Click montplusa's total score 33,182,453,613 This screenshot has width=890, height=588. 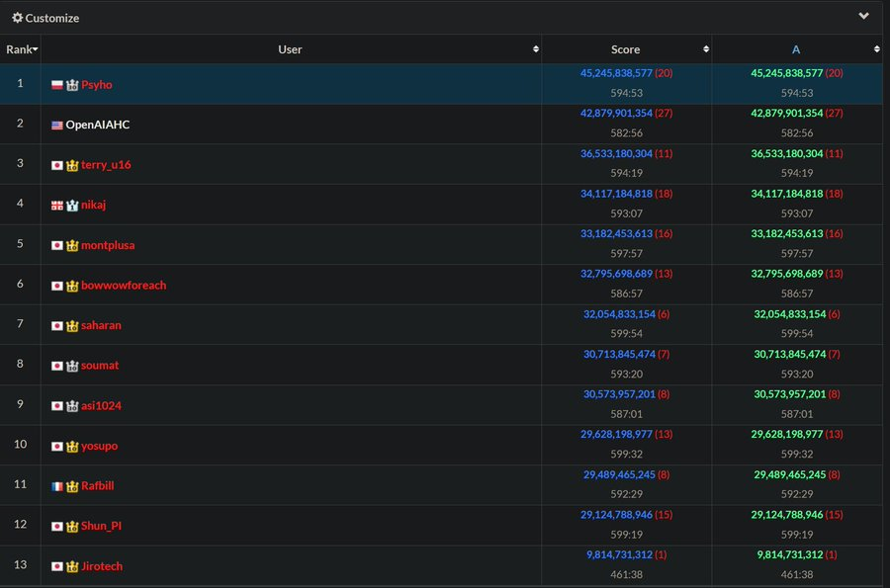(x=616, y=233)
